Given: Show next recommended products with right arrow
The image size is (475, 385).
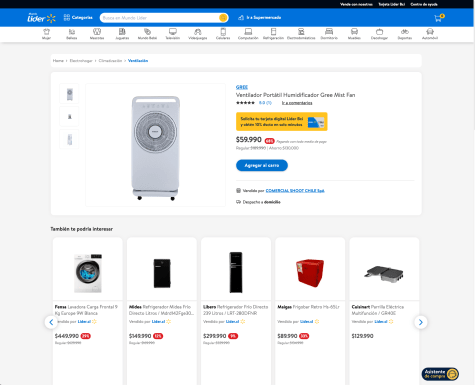Looking at the screenshot, I should click(421, 322).
